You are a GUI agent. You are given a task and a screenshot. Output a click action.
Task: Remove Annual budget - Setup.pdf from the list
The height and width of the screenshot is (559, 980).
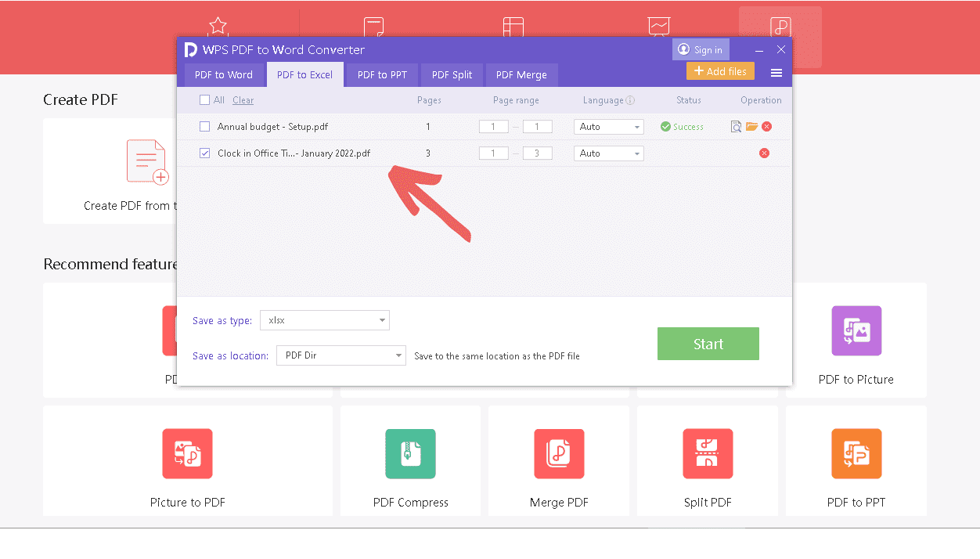[x=767, y=127]
